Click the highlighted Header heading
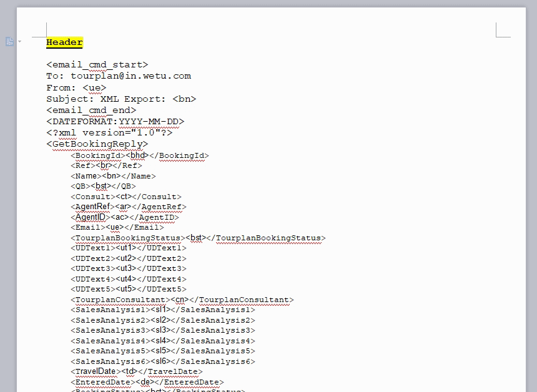The height and width of the screenshot is (392, 537). pos(64,42)
